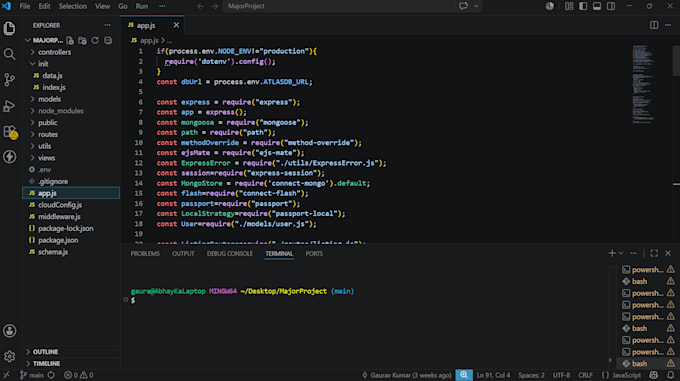Screen dimensions: 680x381
Task: Click the remote window indicator in status bar
Action: (6, 375)
